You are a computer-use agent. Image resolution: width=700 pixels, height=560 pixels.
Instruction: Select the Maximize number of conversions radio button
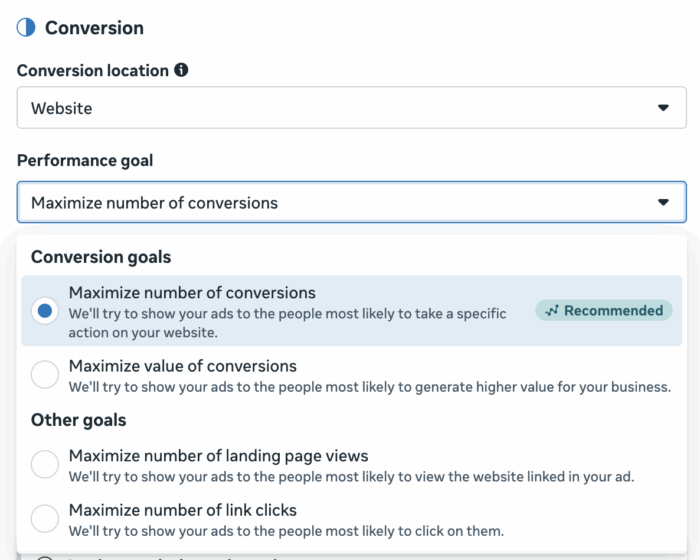coord(45,311)
